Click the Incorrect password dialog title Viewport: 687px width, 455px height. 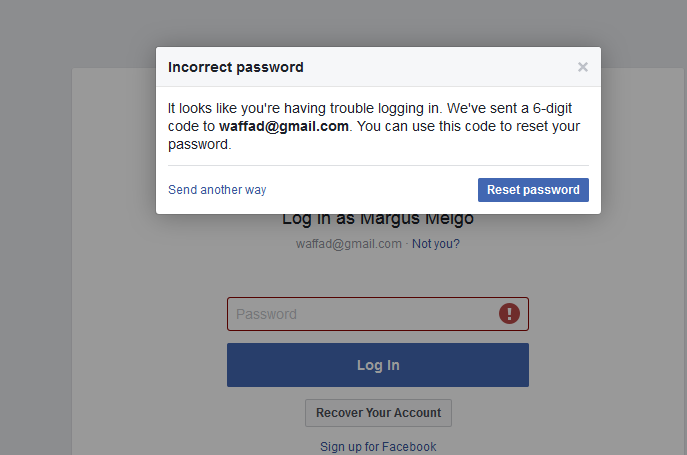236,68
